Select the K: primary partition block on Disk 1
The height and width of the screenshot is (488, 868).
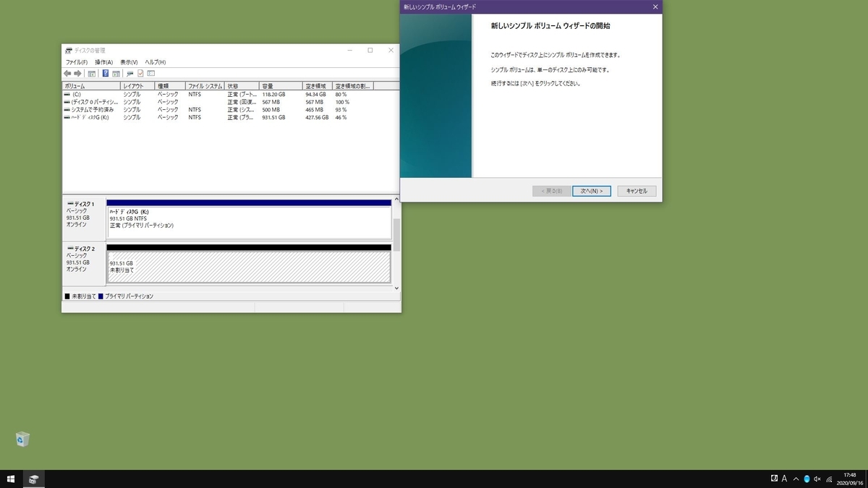point(249,222)
